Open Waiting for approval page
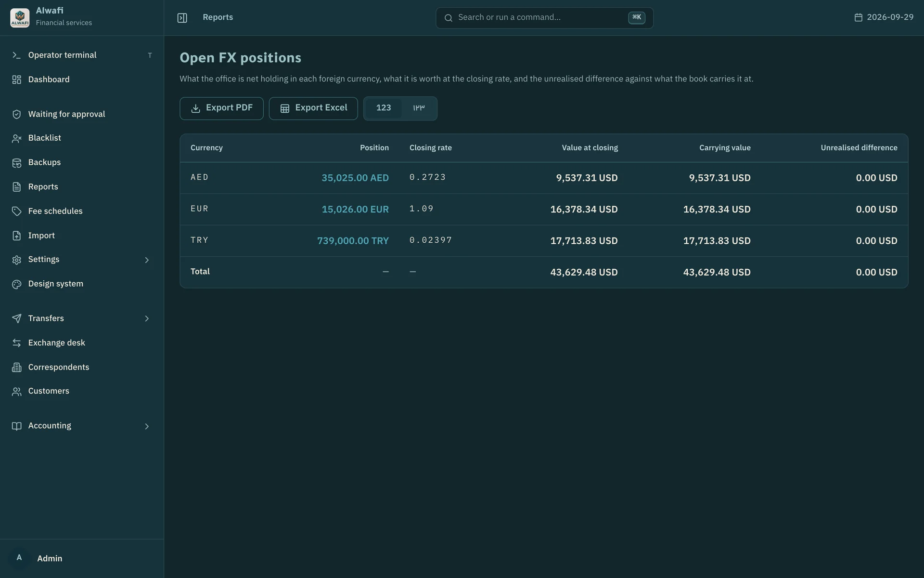 (x=82, y=114)
